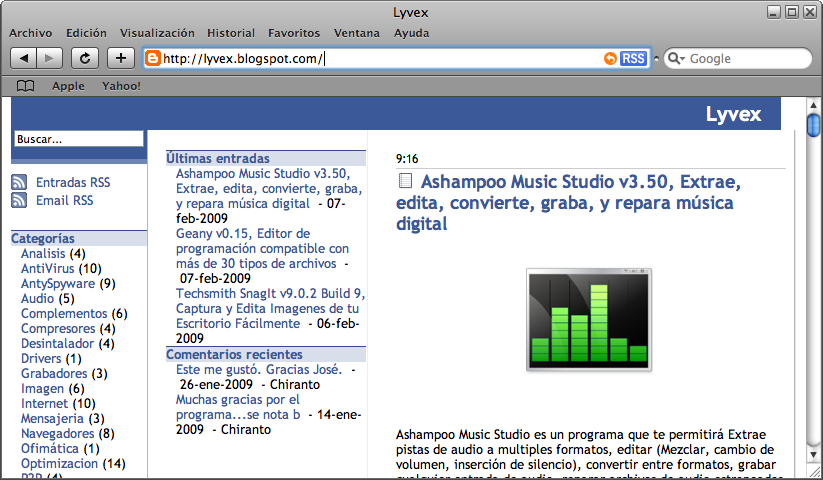Open the Favoritos menu
The image size is (823, 480).
click(x=294, y=33)
